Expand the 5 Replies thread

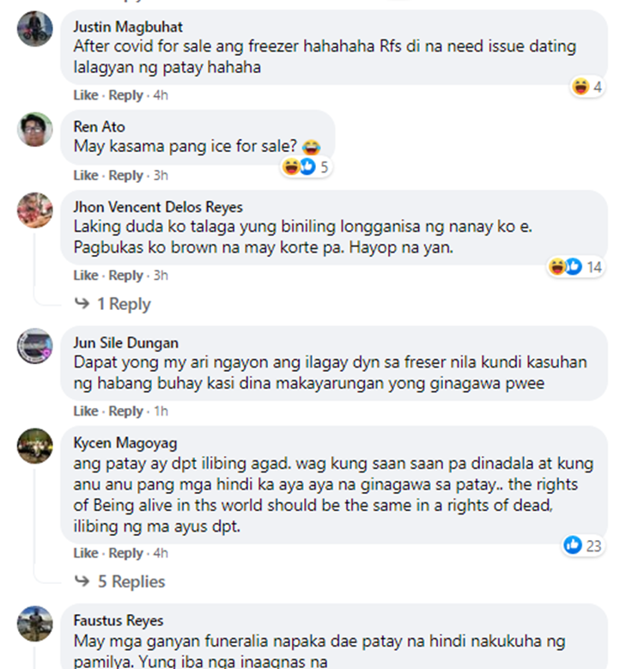click(x=120, y=581)
